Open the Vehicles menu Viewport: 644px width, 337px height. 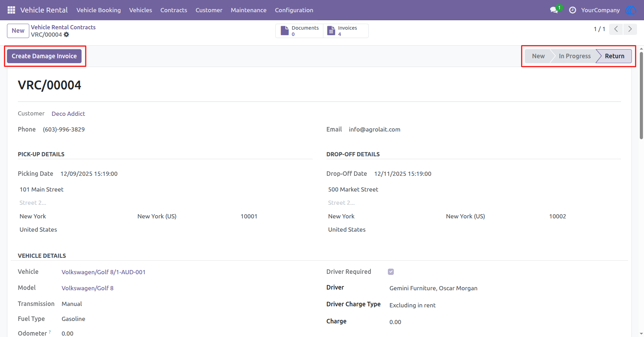140,10
